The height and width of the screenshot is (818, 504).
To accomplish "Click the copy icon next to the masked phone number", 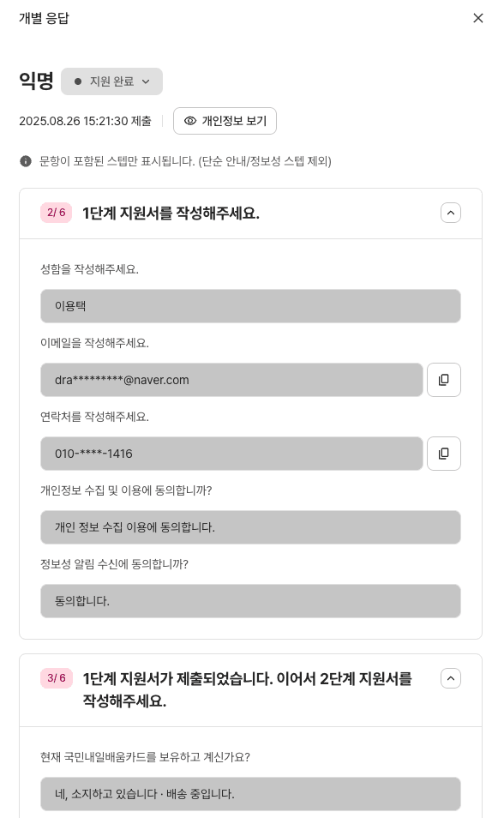I will (444, 454).
